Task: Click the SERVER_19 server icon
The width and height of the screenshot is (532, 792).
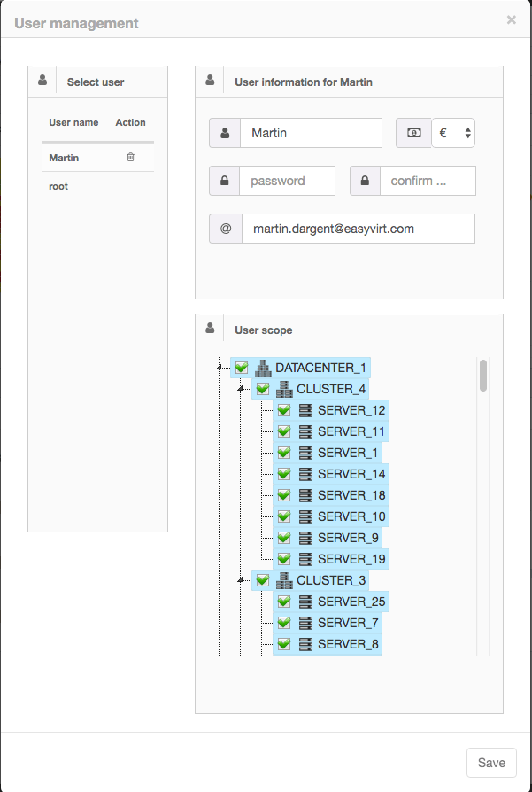Action: 305,559
